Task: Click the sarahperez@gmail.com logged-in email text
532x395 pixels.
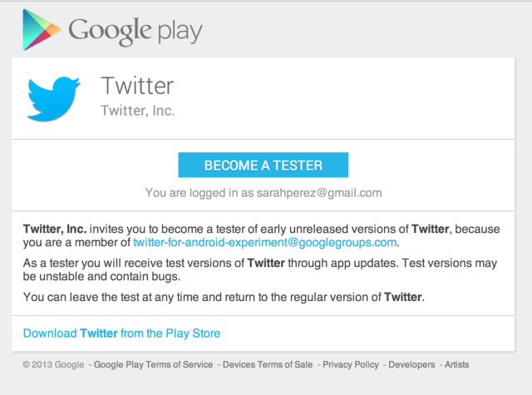Action: 321,192
